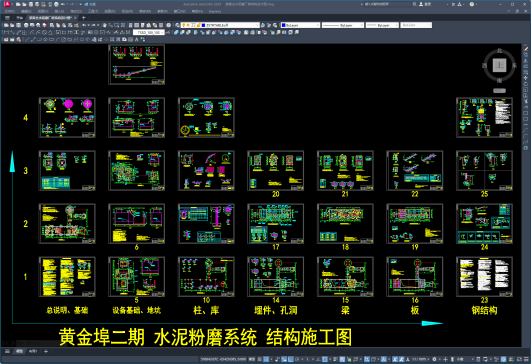This screenshot has height=364, width=531.
Task: Select the Circle draw tool
Action: pyautogui.click(x=63, y=39)
